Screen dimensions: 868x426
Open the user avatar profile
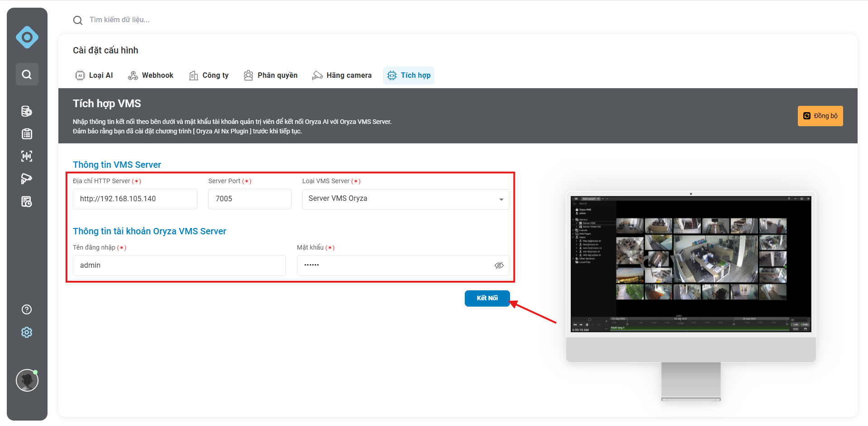(x=27, y=380)
